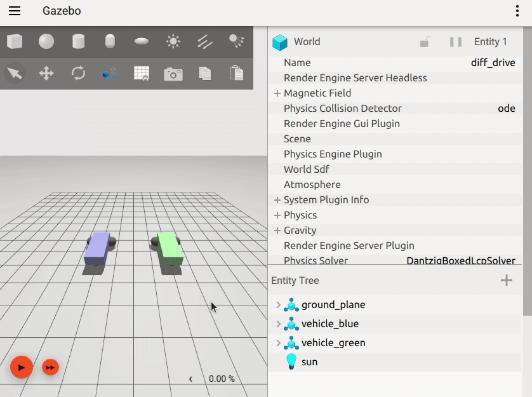The image size is (532, 397).
Task: Step the simulation forward
Action: tap(51, 367)
